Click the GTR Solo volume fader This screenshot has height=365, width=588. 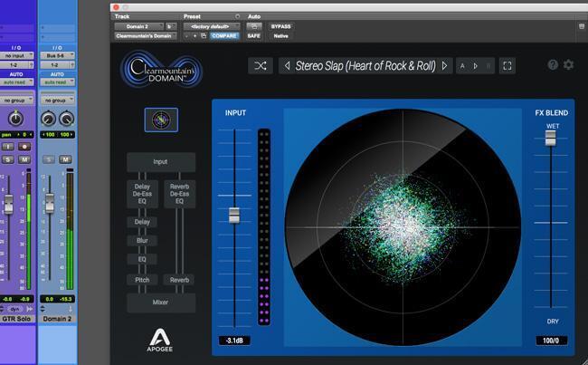pyautogui.click(x=9, y=204)
